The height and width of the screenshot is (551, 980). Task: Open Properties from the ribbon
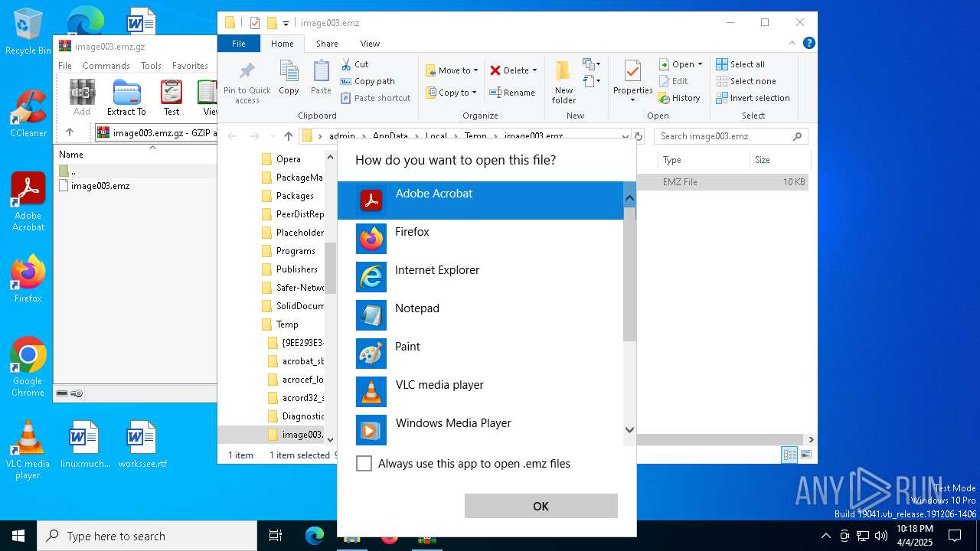pos(632,81)
